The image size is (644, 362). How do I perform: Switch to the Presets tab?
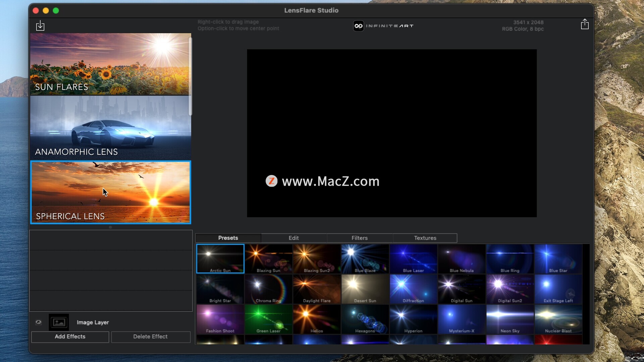(x=228, y=238)
